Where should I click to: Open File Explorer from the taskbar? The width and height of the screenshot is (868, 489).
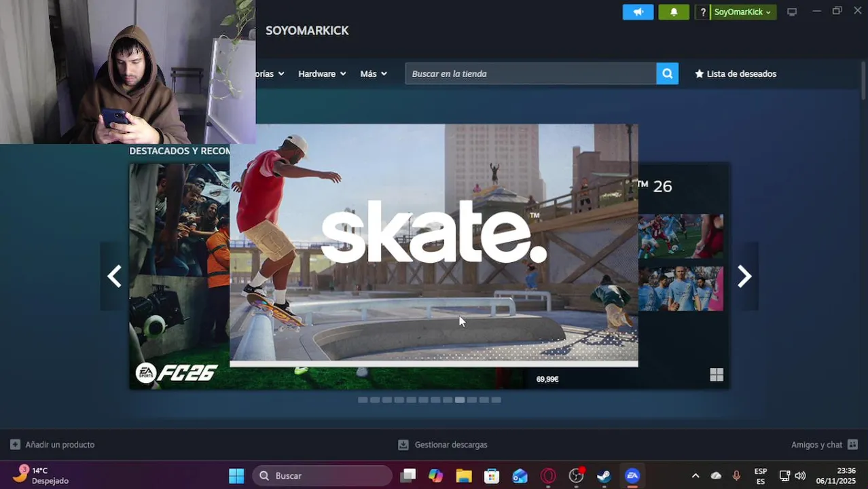[x=464, y=476]
